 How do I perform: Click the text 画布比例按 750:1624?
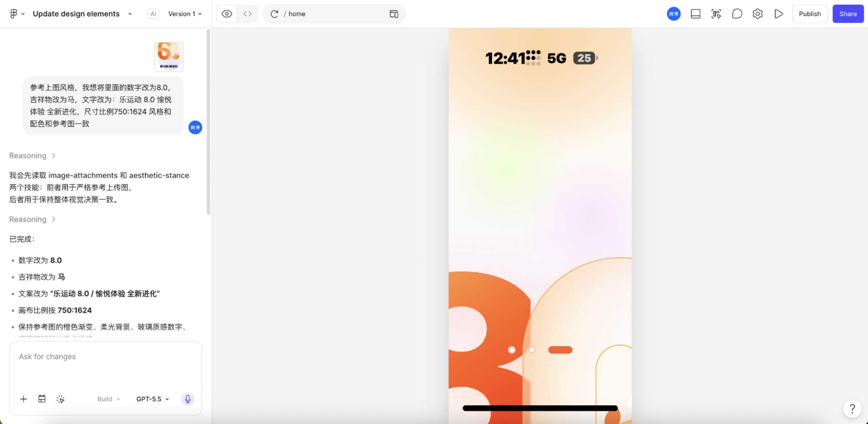click(x=55, y=310)
